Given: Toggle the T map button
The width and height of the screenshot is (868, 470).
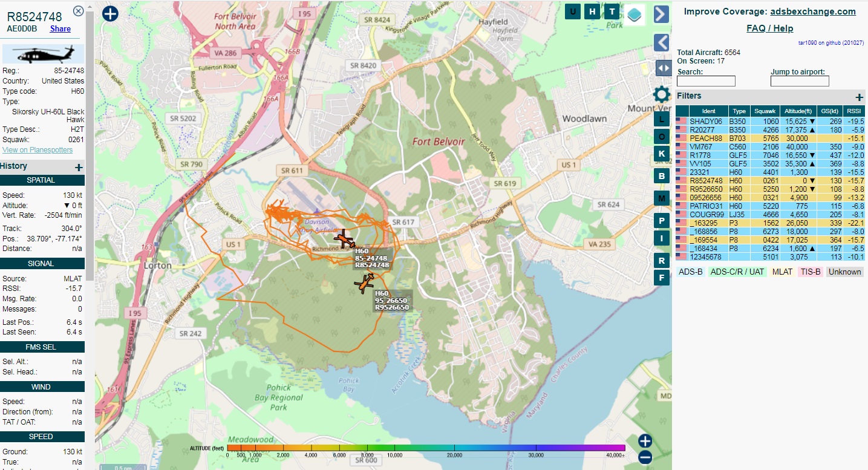Looking at the screenshot, I should (x=612, y=11).
